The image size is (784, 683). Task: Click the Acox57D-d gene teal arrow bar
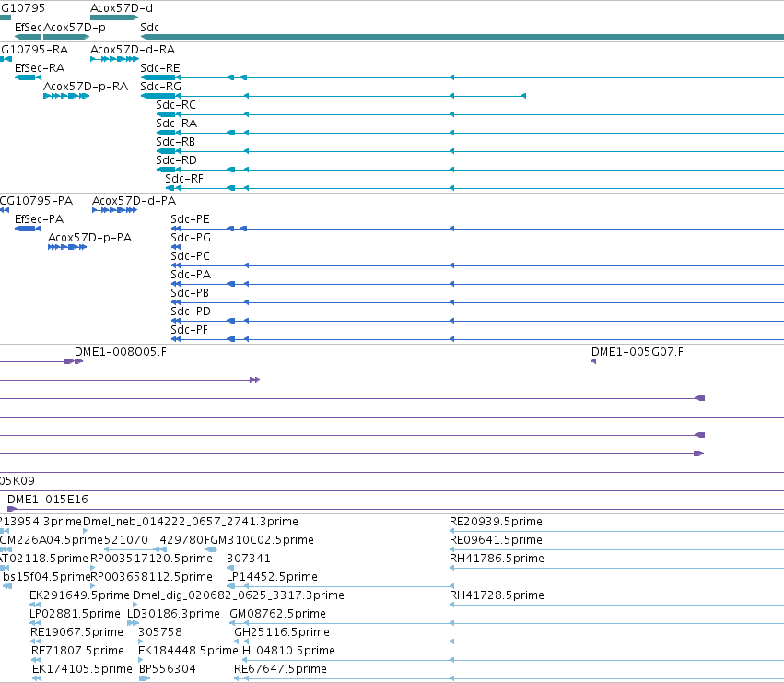[114, 18]
